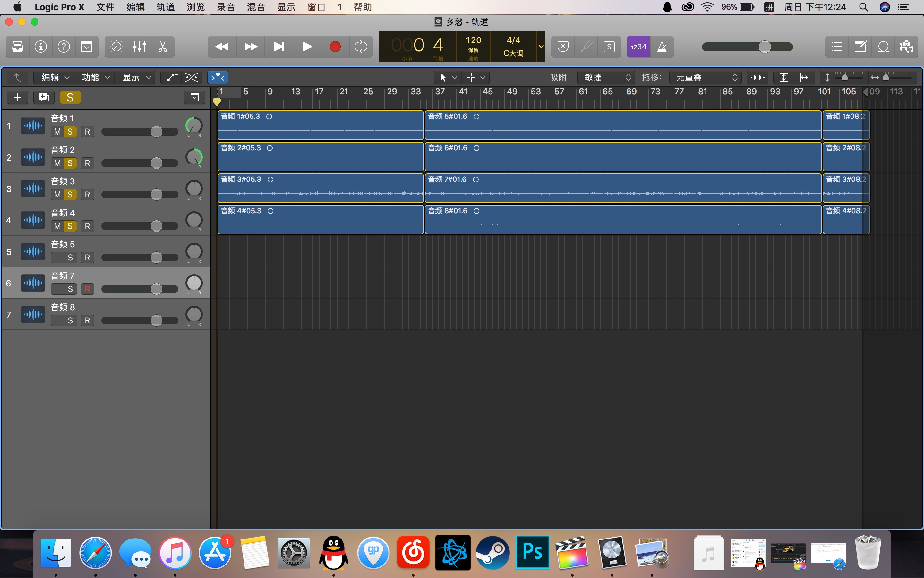Toggle Catch Playhead button
Screen dimensions: 924x578
[218, 77]
